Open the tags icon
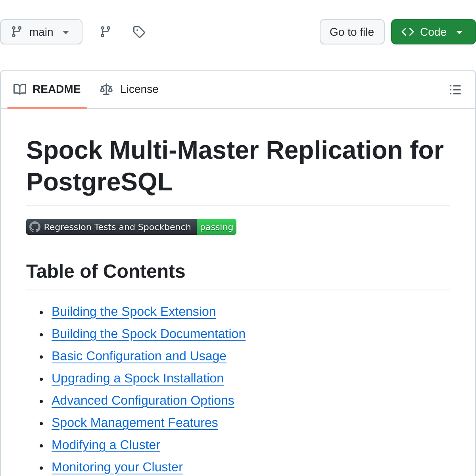 pos(139,32)
